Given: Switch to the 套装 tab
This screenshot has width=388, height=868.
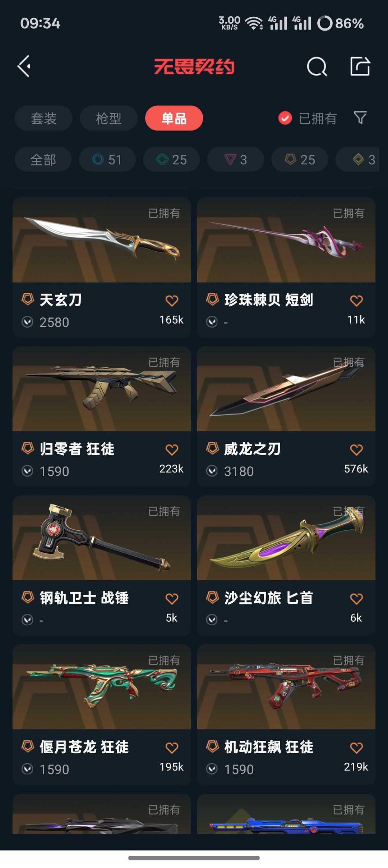Looking at the screenshot, I should pos(43,118).
